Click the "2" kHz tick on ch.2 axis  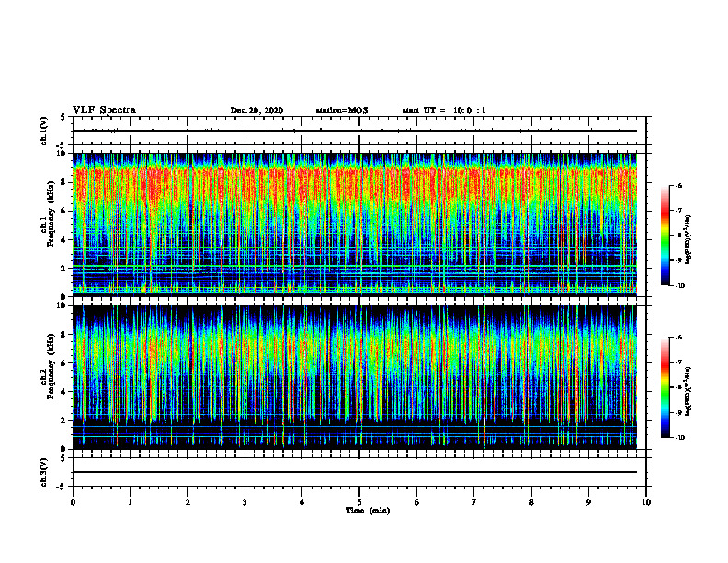pos(63,420)
